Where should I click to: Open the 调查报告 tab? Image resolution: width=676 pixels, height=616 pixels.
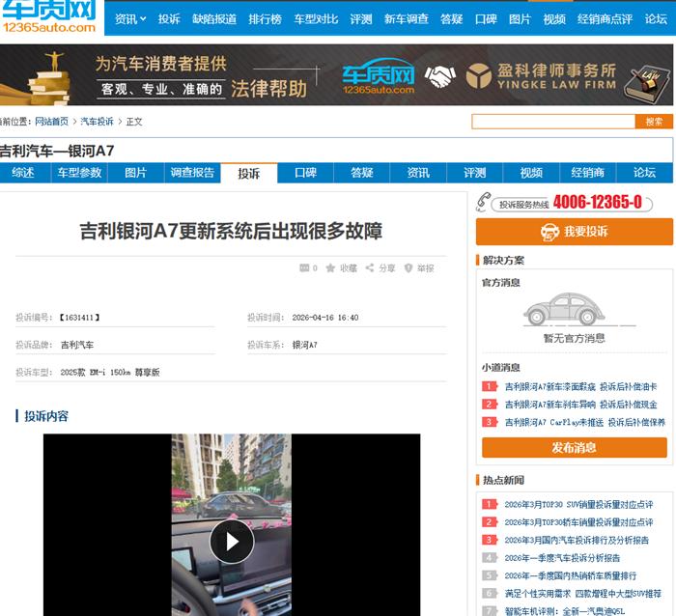tap(192, 173)
